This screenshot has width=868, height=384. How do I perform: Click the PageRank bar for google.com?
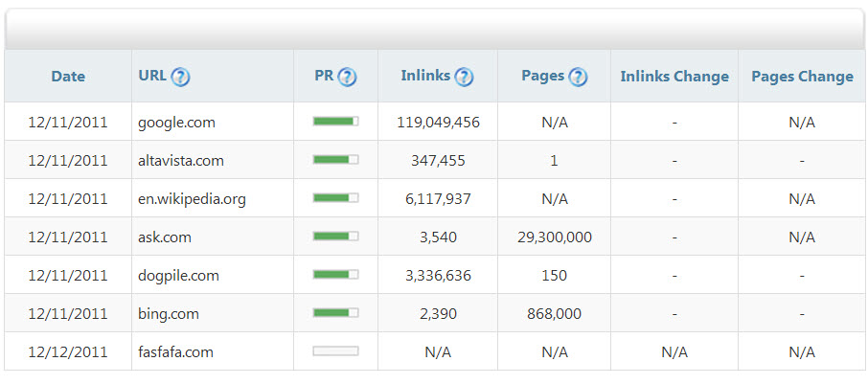point(335,122)
